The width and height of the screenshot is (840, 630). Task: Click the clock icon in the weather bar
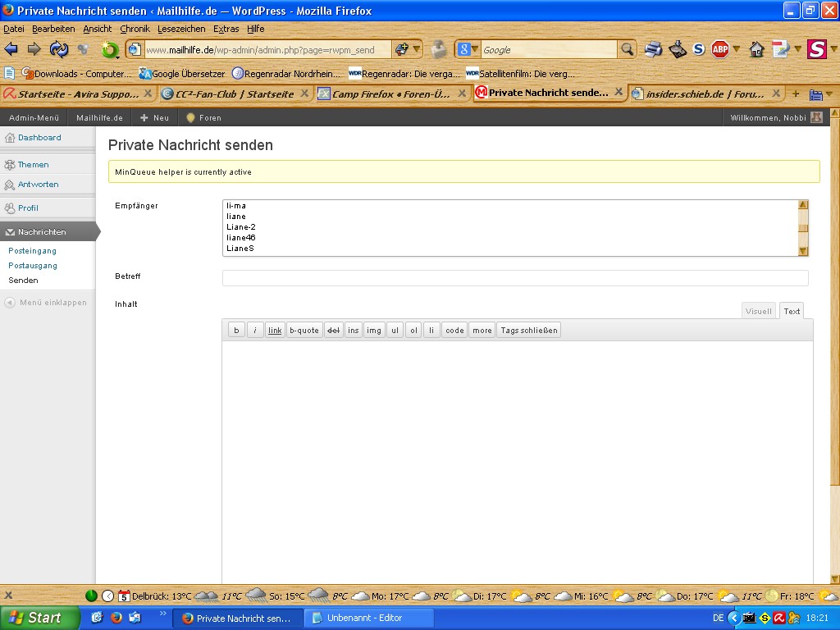coord(107,596)
